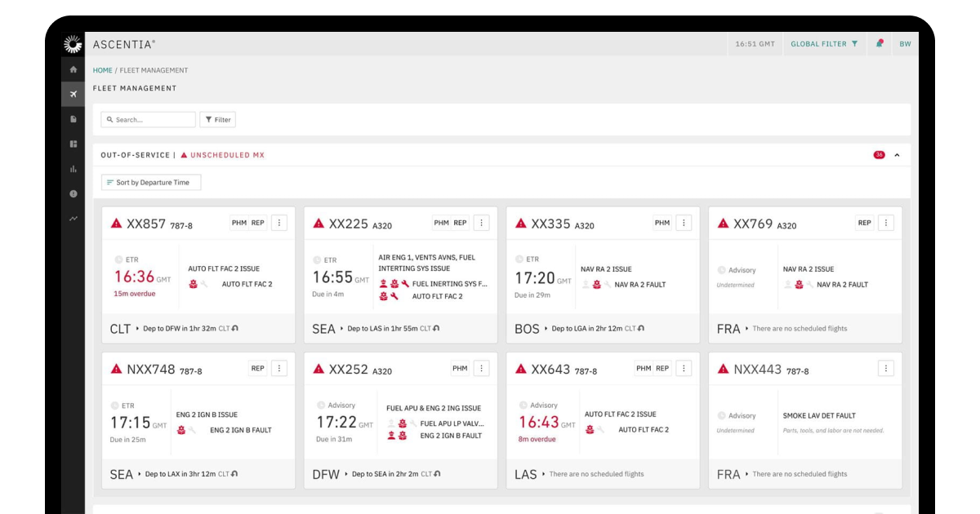The width and height of the screenshot is (980, 514).
Task: Click the red warning triangle beside NXX443
Action: pyautogui.click(x=723, y=369)
